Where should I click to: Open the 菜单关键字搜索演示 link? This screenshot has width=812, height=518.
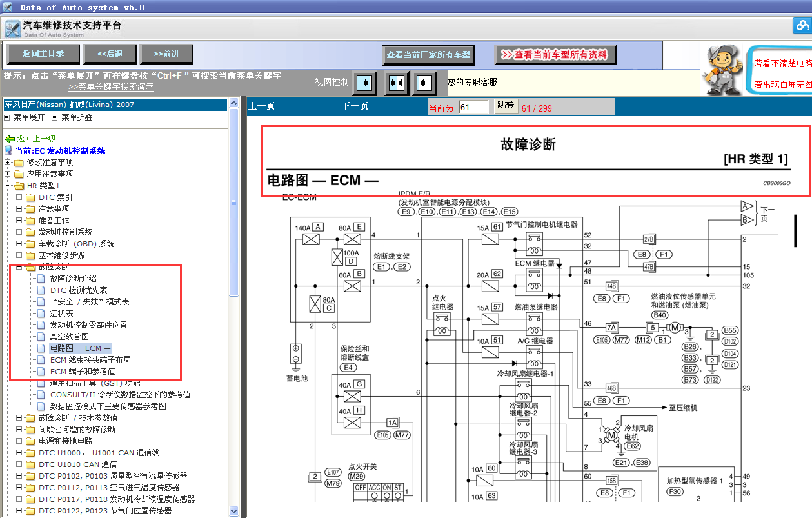[111, 87]
